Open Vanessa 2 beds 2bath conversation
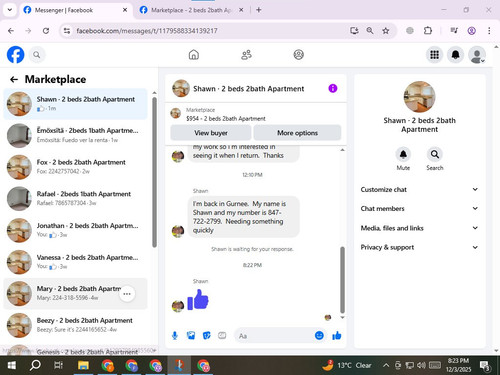Viewport: 500px width, 375px height. click(75, 262)
